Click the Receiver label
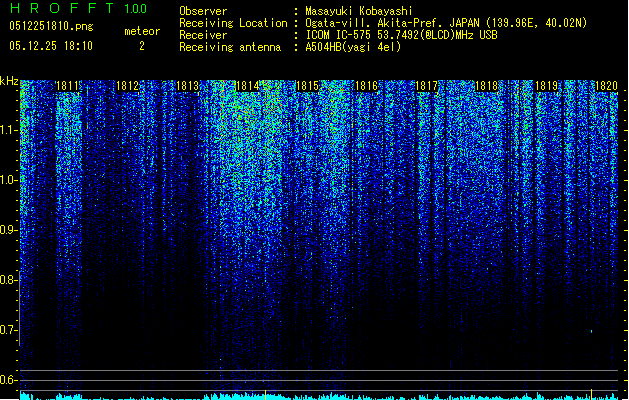This screenshot has width=629, height=400. pos(203,35)
